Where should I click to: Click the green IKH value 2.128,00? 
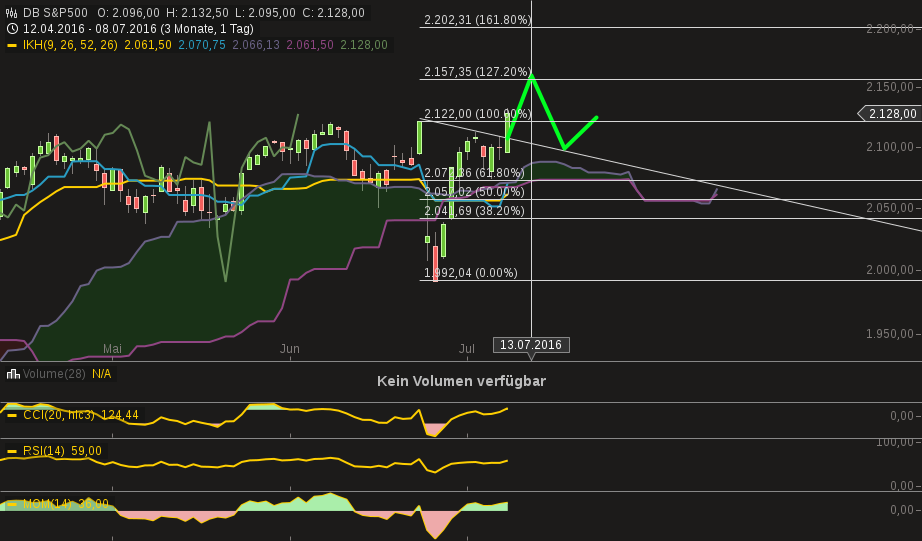(364, 45)
